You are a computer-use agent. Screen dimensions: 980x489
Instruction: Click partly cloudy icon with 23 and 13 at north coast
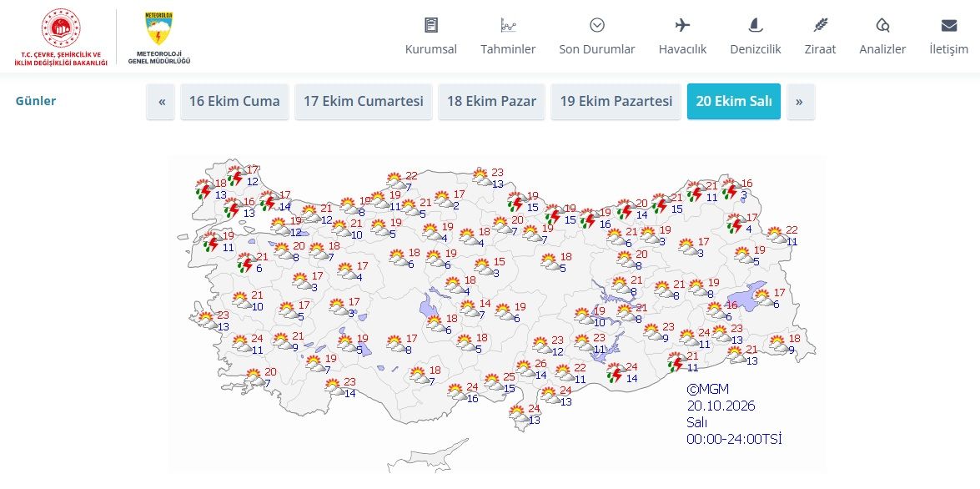pos(481,178)
